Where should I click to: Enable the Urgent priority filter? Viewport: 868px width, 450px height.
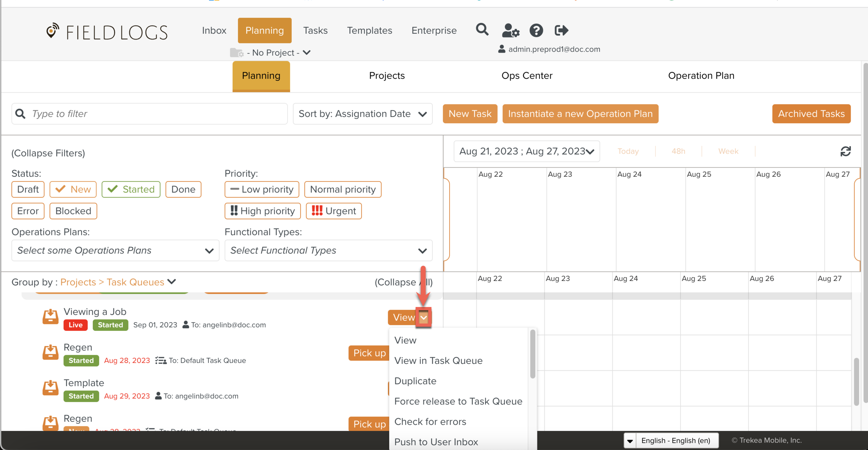(x=334, y=211)
